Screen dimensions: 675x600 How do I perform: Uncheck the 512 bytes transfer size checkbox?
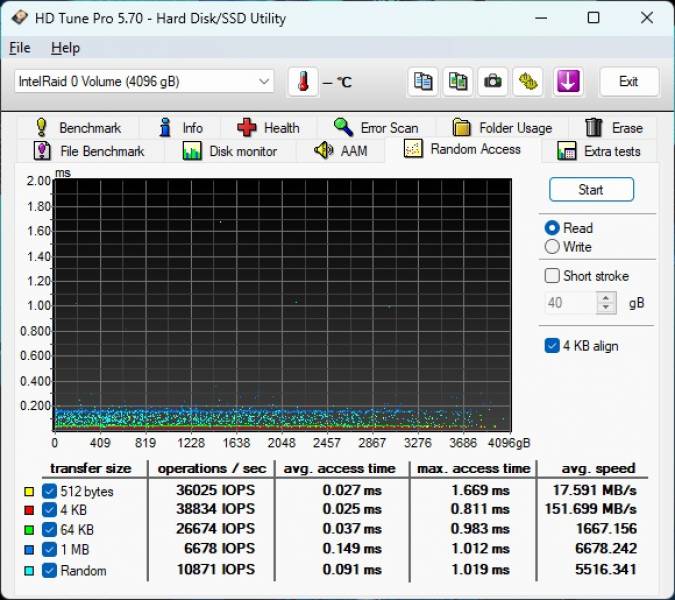click(x=49, y=491)
